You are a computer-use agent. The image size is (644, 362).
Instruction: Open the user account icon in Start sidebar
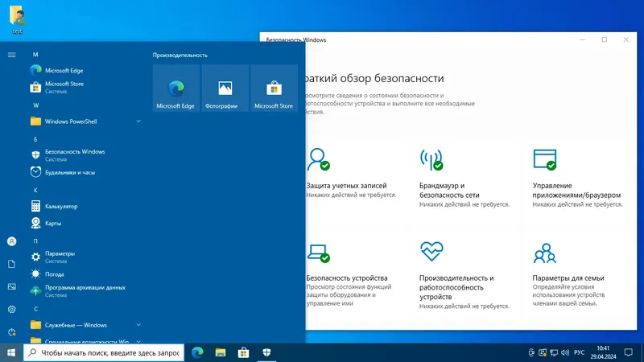(x=11, y=241)
